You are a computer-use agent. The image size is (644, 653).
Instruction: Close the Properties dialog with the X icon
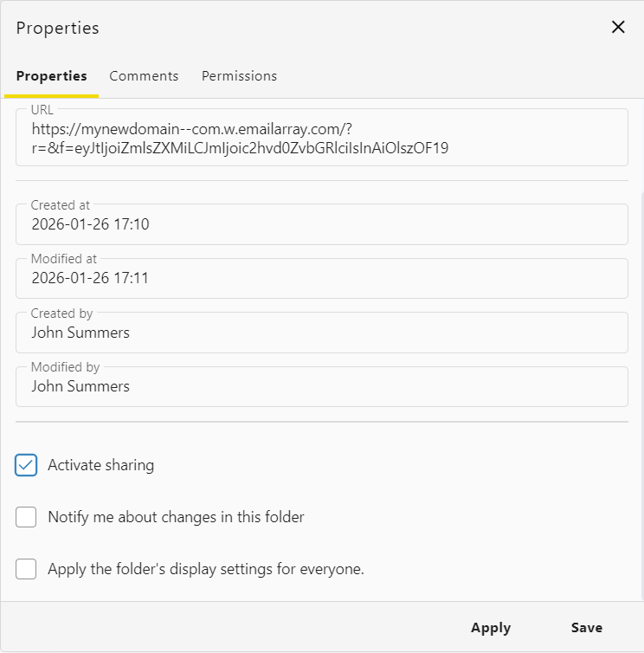[618, 27]
